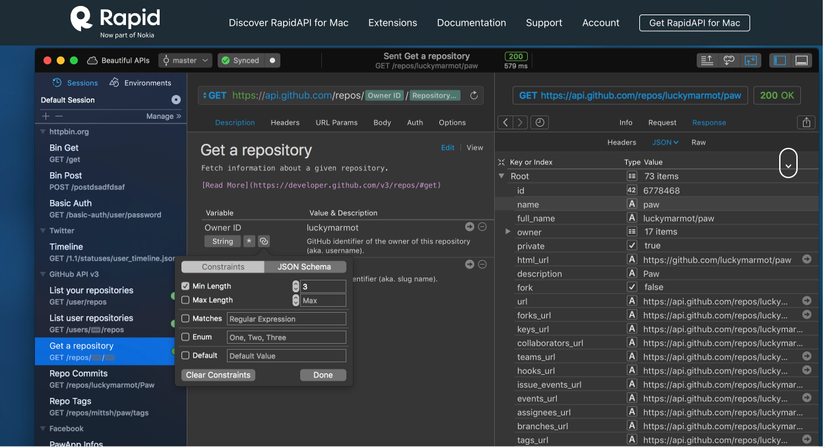Switch to the URL Params tab
The width and height of the screenshot is (825, 448).
[x=336, y=123]
